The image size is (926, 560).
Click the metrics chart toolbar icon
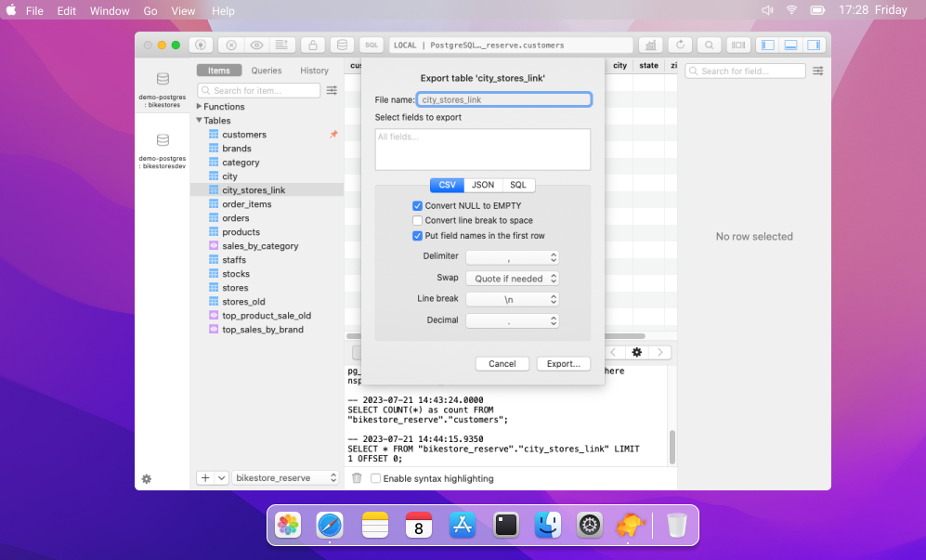tap(650, 45)
